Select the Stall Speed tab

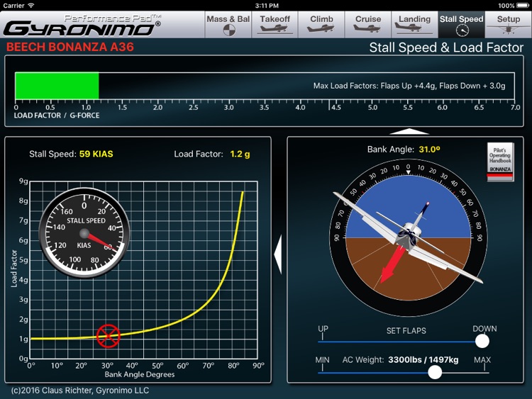(462, 24)
